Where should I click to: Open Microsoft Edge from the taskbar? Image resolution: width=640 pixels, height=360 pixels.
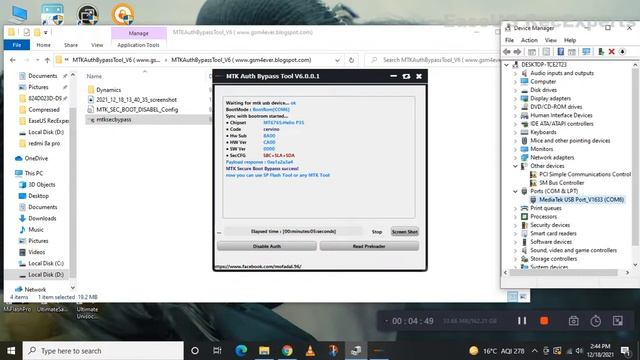tap(241, 350)
